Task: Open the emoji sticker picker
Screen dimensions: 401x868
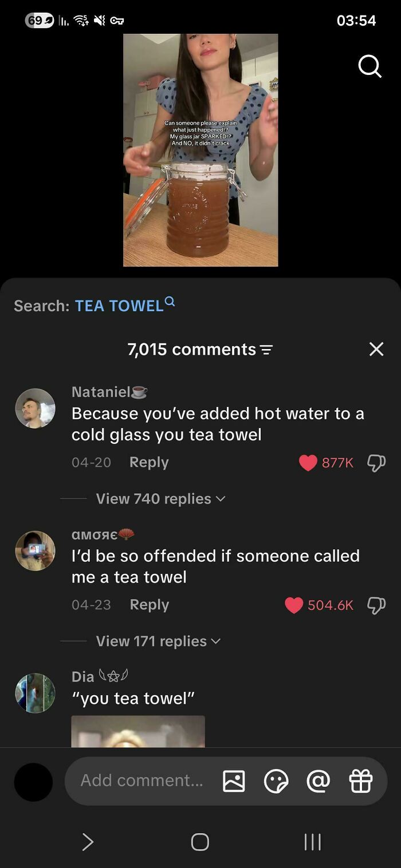Action: point(276,781)
